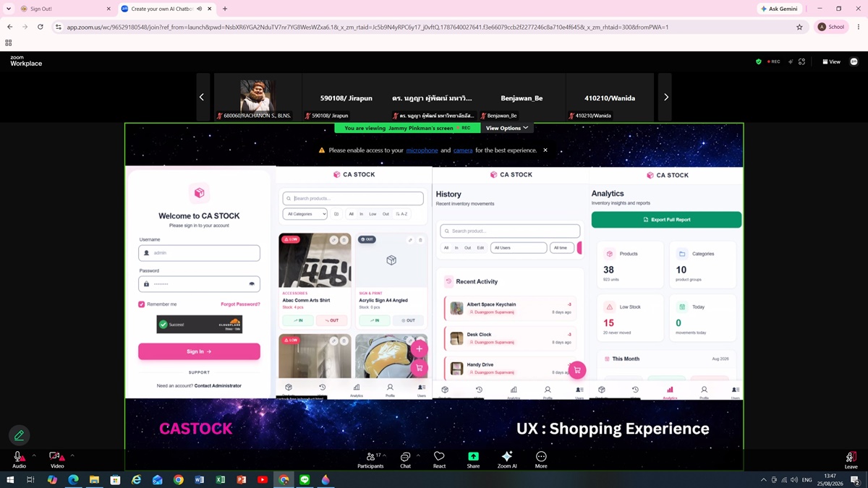The image size is (868, 488).
Task: Mute or unmute the Zoom Audio microphone
Action: tap(19, 457)
